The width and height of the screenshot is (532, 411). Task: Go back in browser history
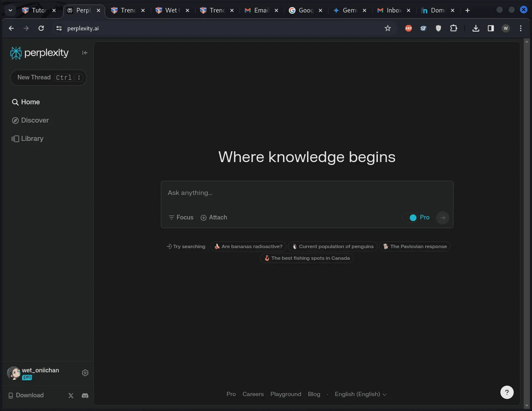(11, 28)
